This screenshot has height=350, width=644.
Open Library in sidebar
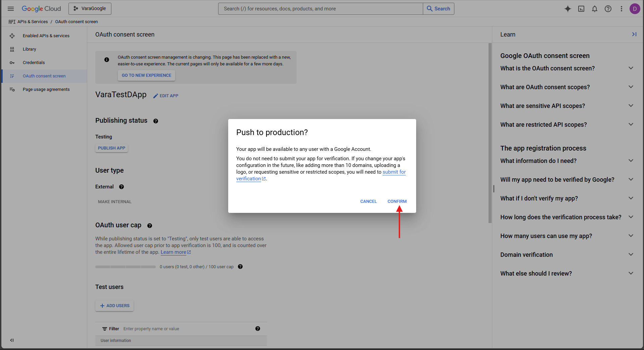(44, 49)
